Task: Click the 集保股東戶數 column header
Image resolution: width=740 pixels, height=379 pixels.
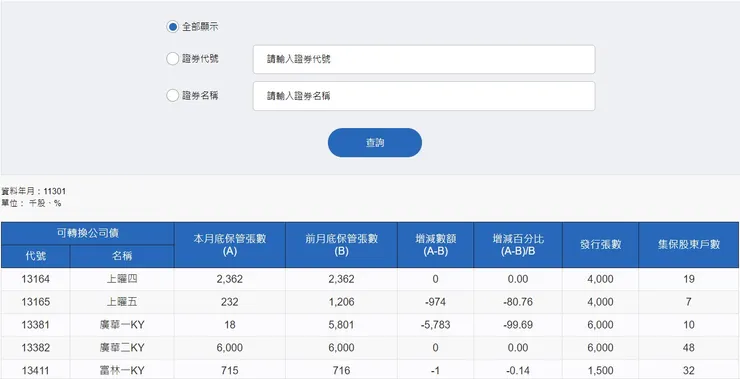Action: pyautogui.click(x=689, y=245)
